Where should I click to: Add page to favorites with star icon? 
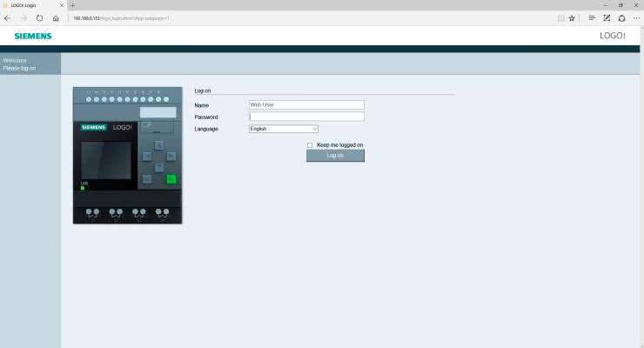click(572, 17)
